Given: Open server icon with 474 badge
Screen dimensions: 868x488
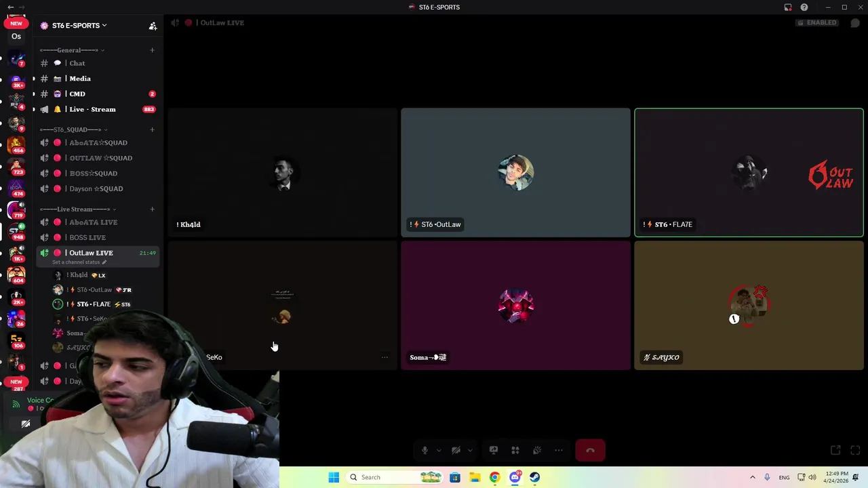Looking at the screenshot, I should pos(16,188).
